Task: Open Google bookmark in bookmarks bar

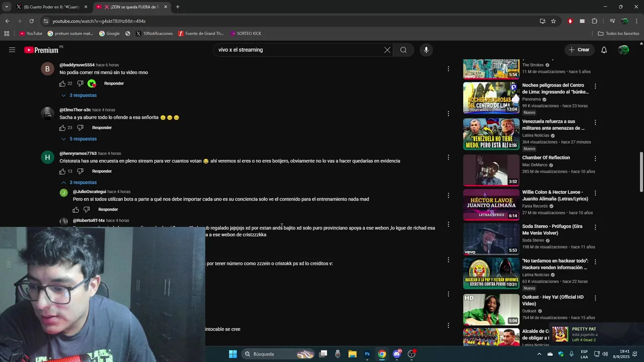Action: [x=109, y=34]
